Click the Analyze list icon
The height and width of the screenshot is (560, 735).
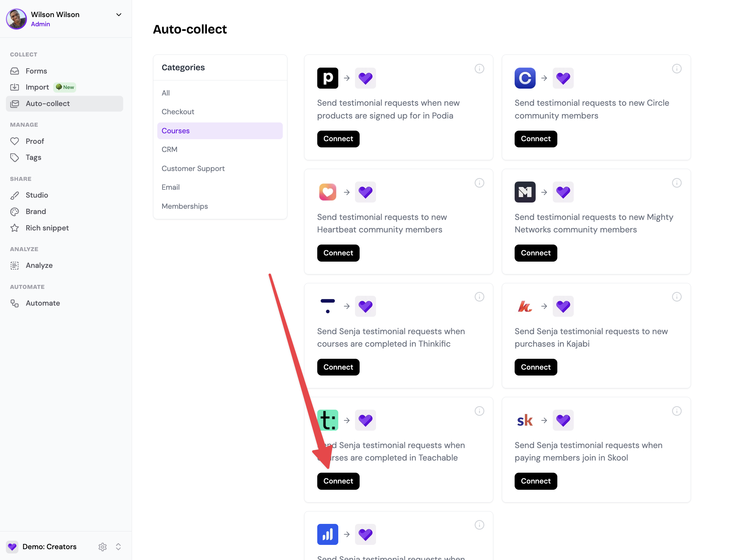pyautogui.click(x=15, y=266)
